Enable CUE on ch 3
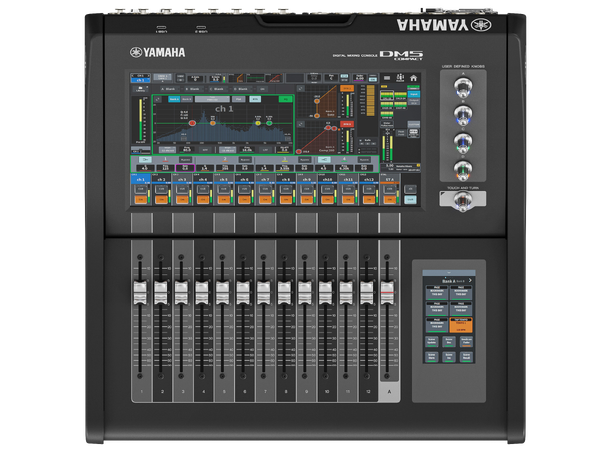This screenshot has width=610, height=450. (182, 189)
